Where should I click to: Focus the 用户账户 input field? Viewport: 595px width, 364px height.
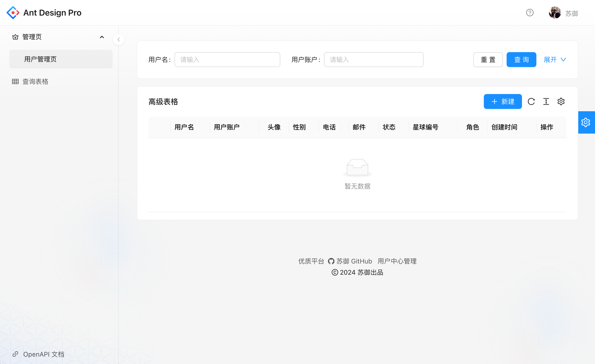[x=373, y=60]
